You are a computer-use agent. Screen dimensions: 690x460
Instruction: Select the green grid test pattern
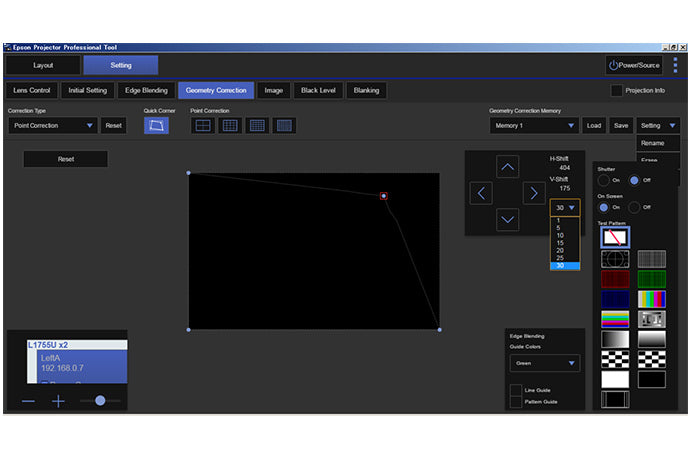(651, 279)
